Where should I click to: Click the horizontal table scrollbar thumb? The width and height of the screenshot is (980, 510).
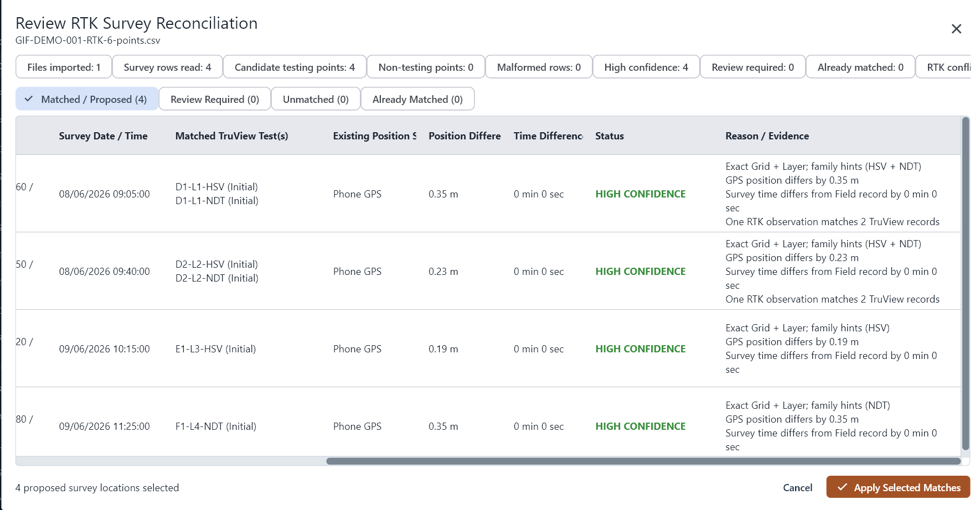[x=643, y=461]
